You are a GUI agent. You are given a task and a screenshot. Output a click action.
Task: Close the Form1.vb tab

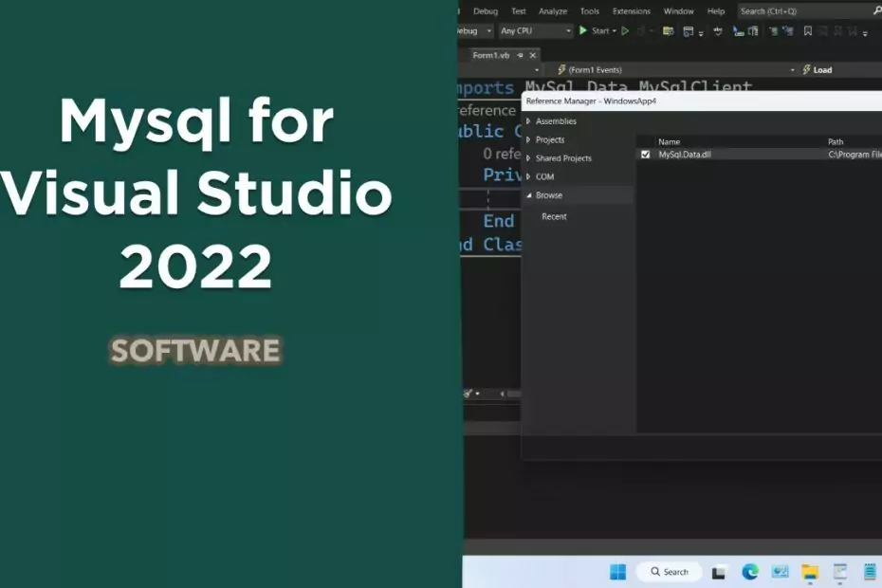[533, 55]
